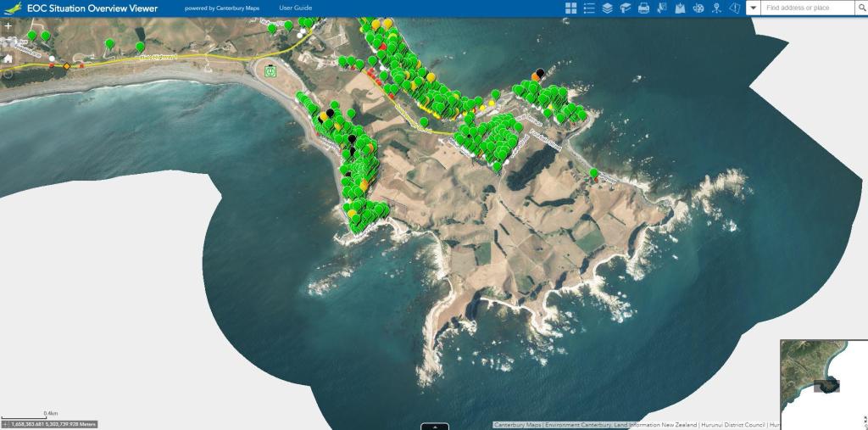Click the lone green marker beside yellow road
The width and height of the screenshot is (868, 430).
424,121
